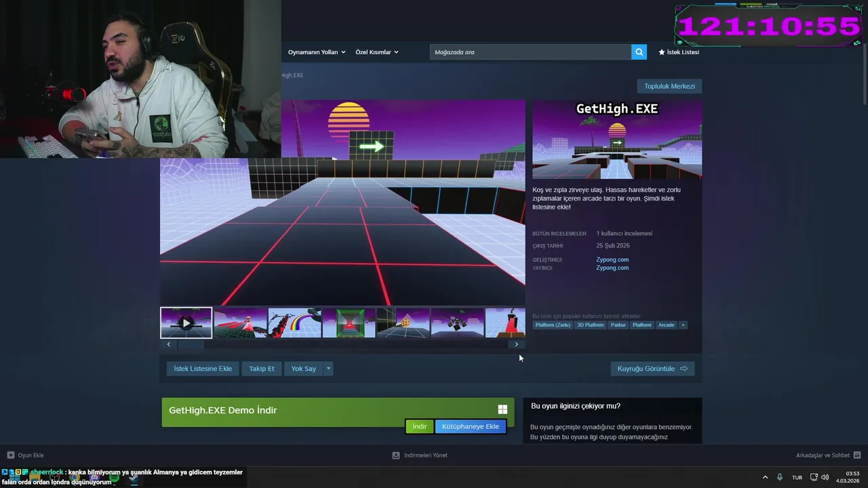Image resolution: width=868 pixels, height=488 pixels.
Task: Open Yok Say dropdown arrow
Action: (x=328, y=369)
